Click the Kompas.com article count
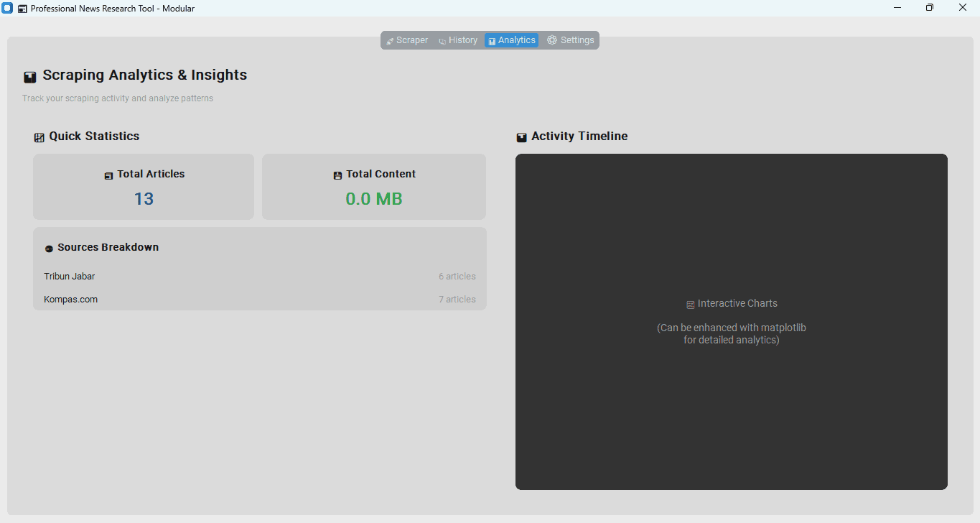 click(x=457, y=299)
